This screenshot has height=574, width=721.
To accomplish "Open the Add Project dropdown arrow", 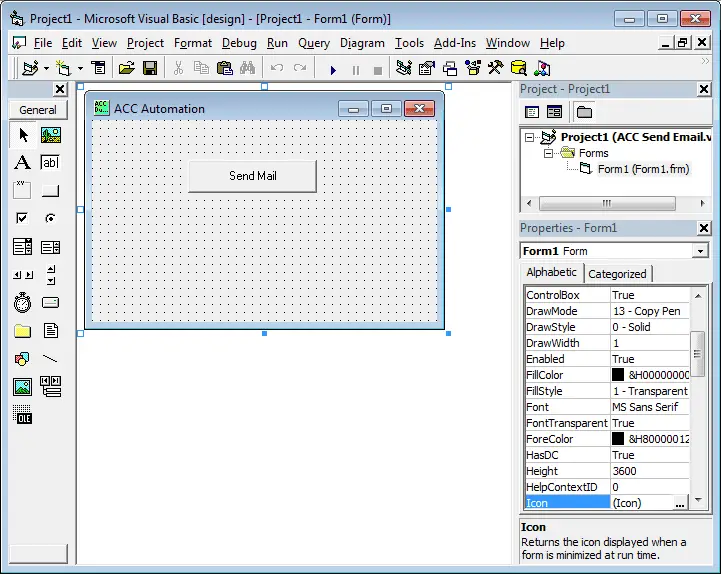I will 46,69.
